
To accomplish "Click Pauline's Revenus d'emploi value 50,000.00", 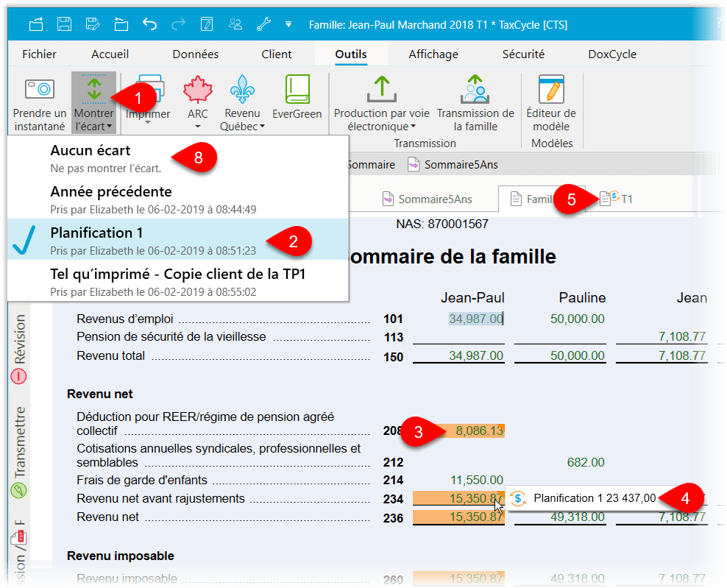I will (x=577, y=319).
